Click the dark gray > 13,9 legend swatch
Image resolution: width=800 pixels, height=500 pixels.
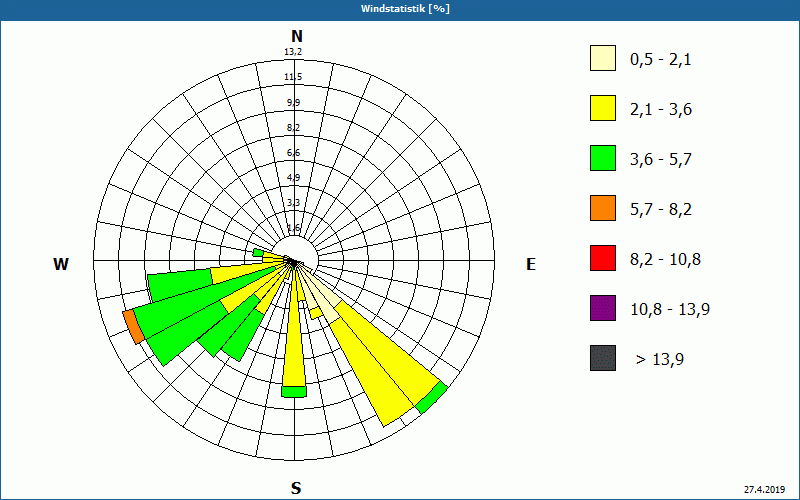coord(603,358)
